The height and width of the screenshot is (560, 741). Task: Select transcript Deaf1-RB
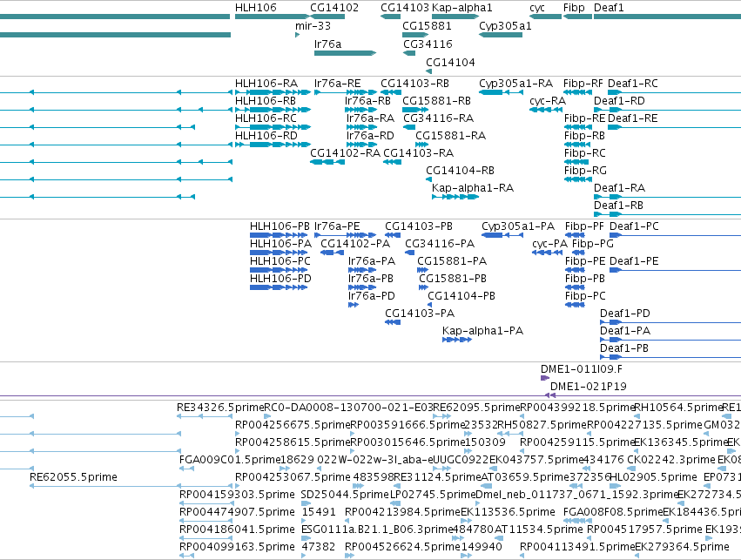pos(667,214)
